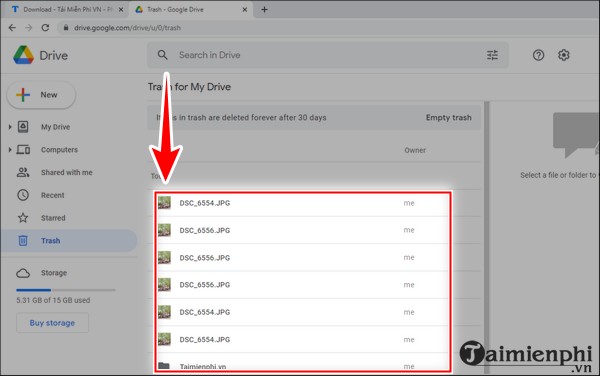Expand the Computers tree arrow
This screenshot has height=376, width=600.
click(10, 150)
